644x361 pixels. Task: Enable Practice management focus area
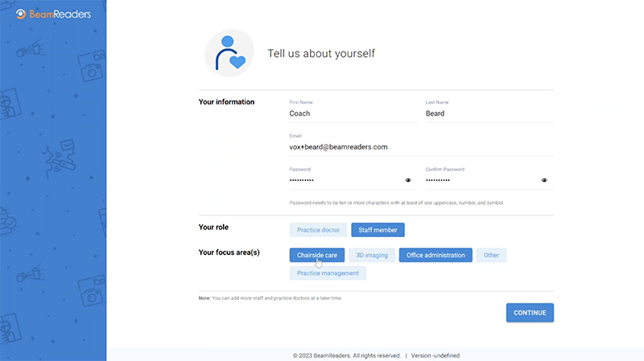pos(328,273)
